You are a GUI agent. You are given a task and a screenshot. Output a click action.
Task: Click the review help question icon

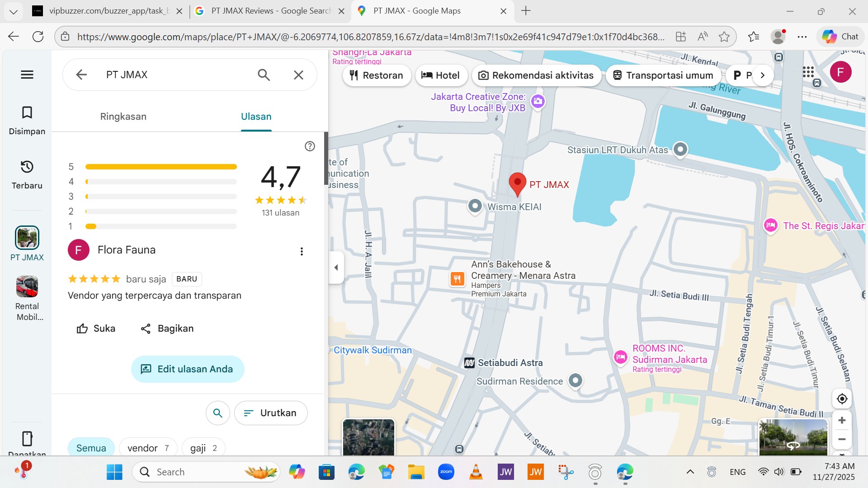tap(310, 146)
